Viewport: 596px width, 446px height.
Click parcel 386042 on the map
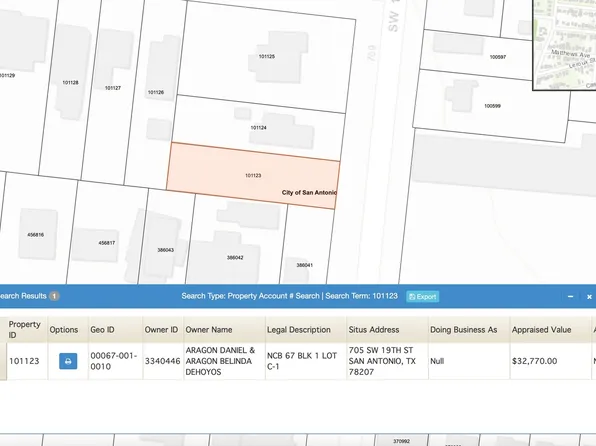pyautogui.click(x=235, y=258)
